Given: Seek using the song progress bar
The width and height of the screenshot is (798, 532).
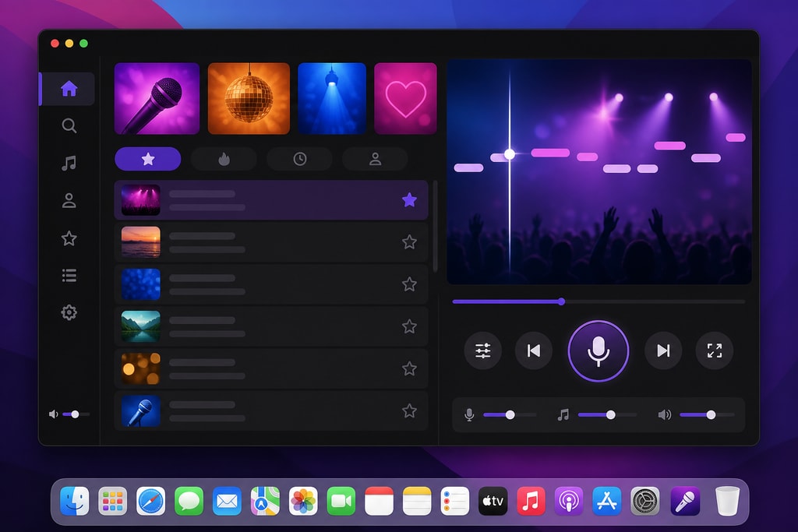Looking at the screenshot, I should pyautogui.click(x=598, y=301).
